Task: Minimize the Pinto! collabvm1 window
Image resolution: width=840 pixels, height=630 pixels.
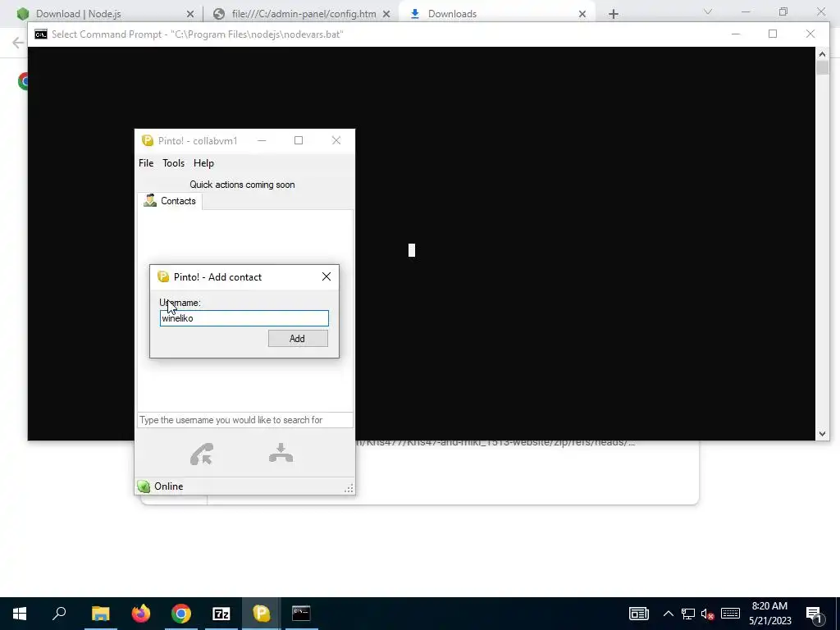Action: click(x=262, y=140)
